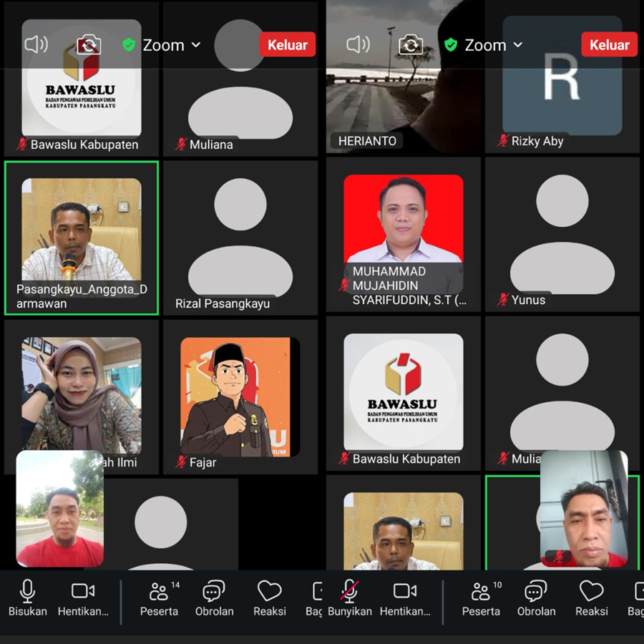644x644 pixels.
Task: Select the Bawaslu Kabupaten tile below Muhammad Mujahidin
Action: point(404,394)
